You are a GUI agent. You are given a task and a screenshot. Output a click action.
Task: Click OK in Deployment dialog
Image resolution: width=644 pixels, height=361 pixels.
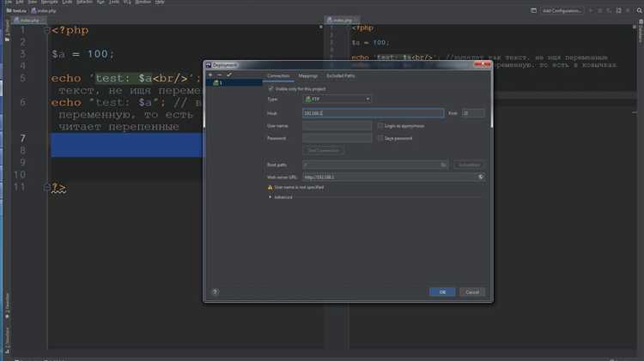[442, 292]
